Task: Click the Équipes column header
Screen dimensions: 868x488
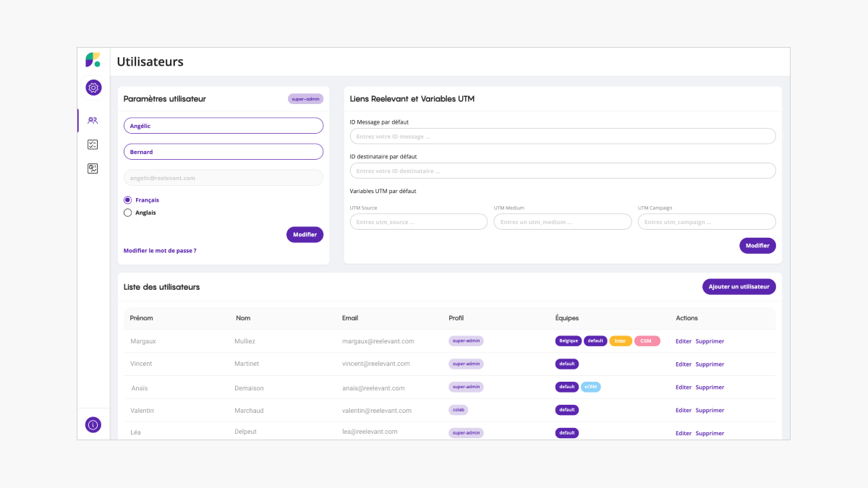Action: tap(567, 318)
